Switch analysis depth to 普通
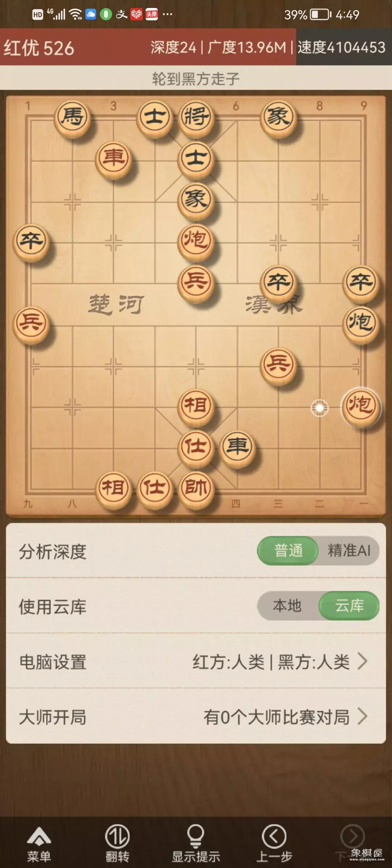Screen dimensions: 392x868 (x=288, y=550)
